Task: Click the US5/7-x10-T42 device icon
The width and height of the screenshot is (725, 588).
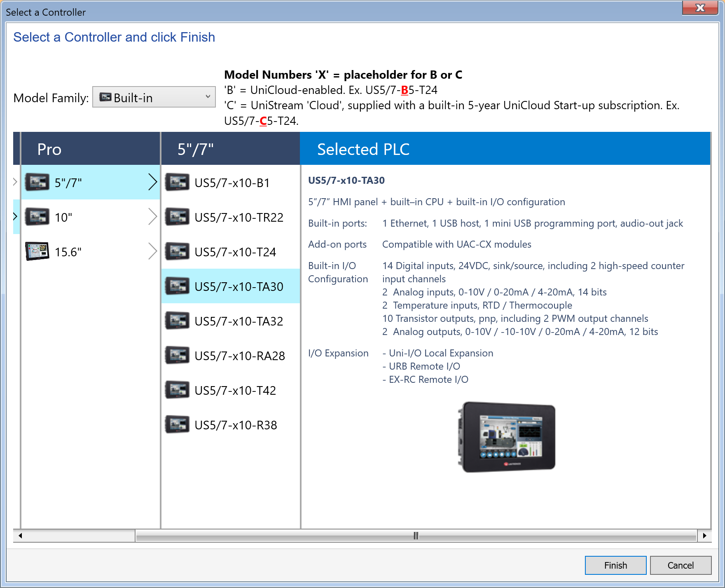Action: point(177,390)
